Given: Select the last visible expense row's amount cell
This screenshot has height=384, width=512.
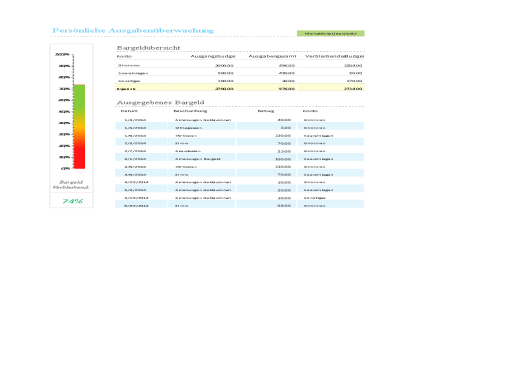Looking at the screenshot, I should [x=266, y=206].
